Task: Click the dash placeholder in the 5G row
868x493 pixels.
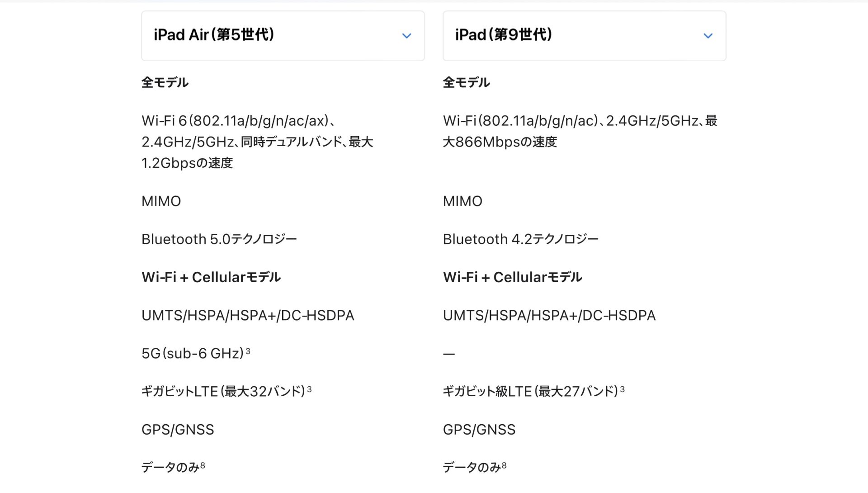Action: tap(448, 354)
